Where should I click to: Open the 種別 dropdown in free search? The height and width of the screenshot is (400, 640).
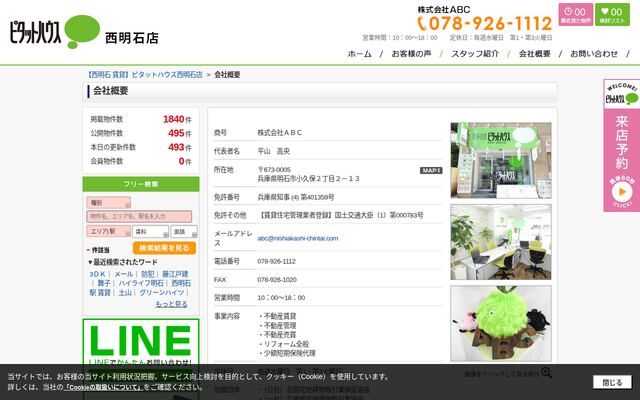109,202
